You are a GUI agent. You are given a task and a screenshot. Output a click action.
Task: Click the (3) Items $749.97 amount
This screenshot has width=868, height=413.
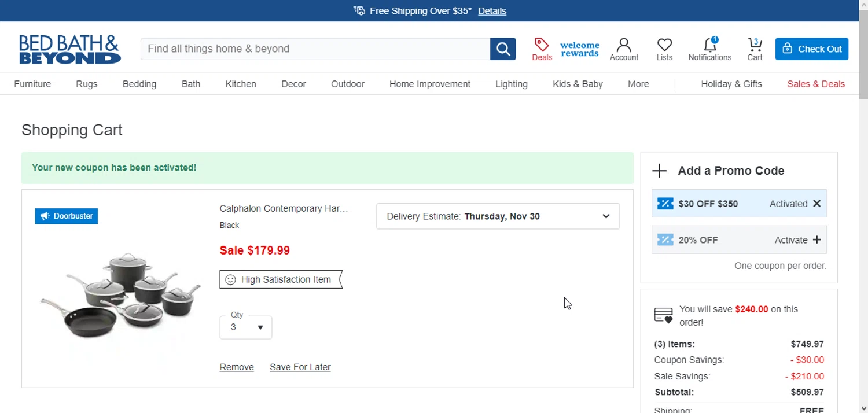point(807,344)
